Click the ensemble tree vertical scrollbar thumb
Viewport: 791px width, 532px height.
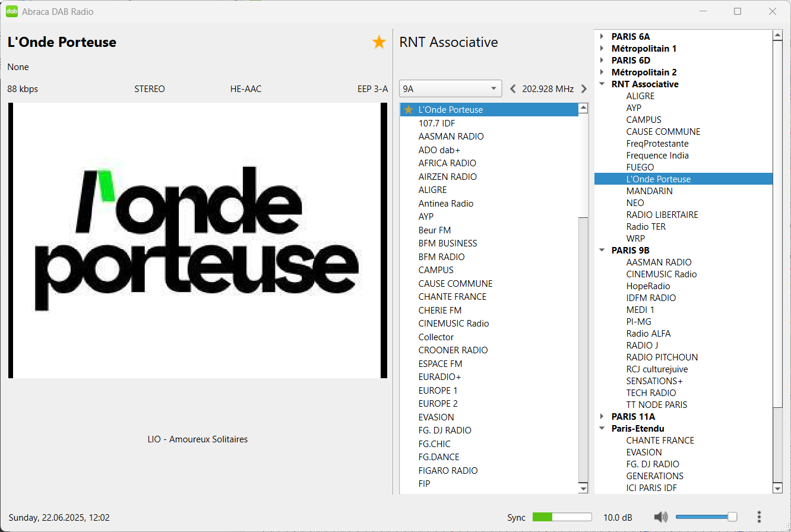tap(777, 224)
